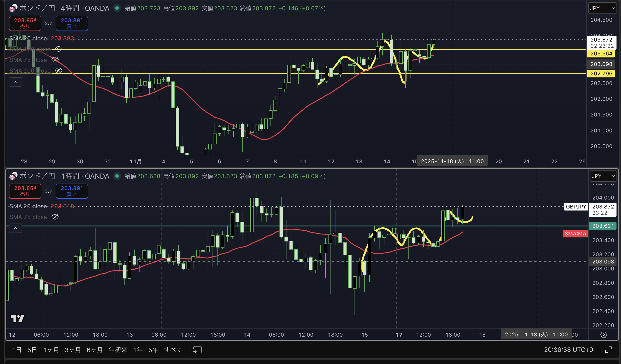The image size is (621, 364).
Task: Open the JPY currency dropdown, top chart
Action: pos(602,8)
